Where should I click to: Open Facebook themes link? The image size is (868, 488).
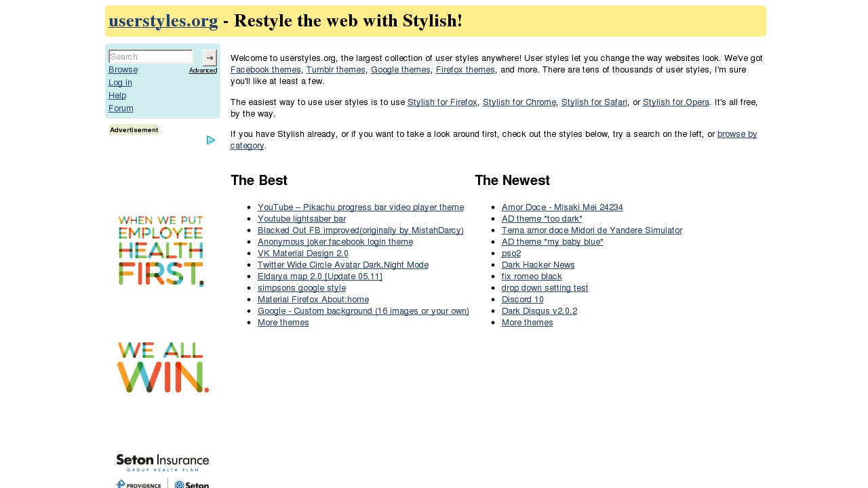(266, 70)
